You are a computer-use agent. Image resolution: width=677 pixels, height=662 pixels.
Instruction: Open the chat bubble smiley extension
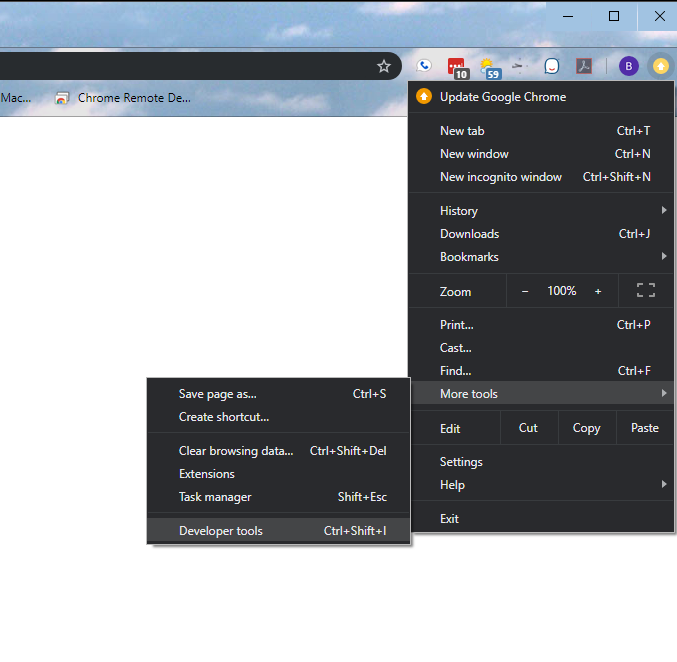coord(551,66)
